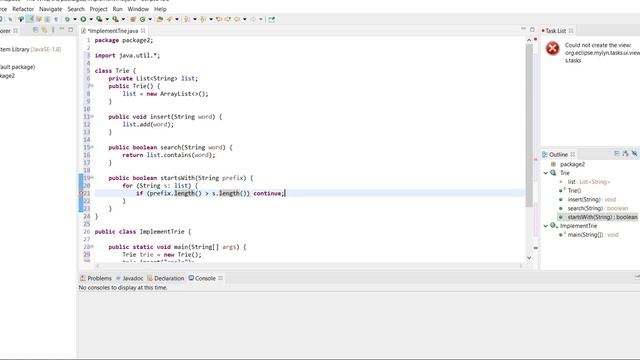
Task: Toggle Mark Occurrences in toolbar
Action: tap(30, 19)
